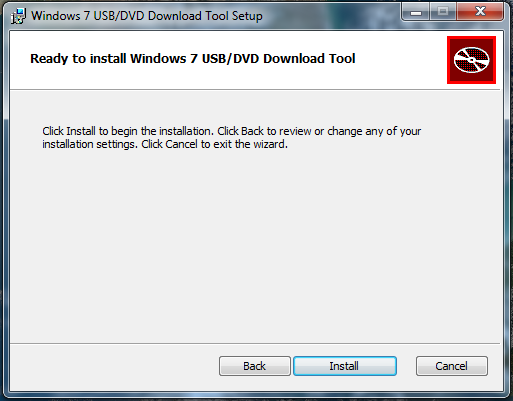
Task: Click the separator line below the header banner
Action: [255, 89]
